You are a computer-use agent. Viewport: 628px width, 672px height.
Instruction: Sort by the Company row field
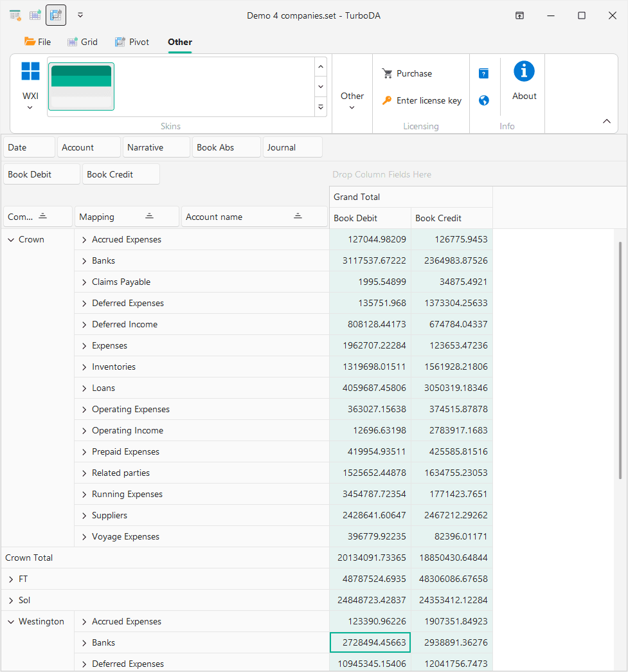point(38,217)
